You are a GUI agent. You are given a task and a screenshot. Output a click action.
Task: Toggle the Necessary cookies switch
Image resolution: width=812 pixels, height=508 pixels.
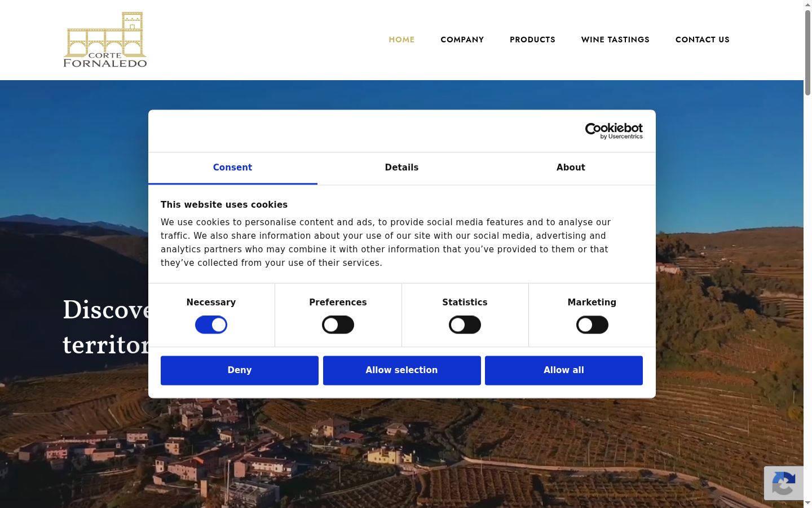click(x=211, y=325)
